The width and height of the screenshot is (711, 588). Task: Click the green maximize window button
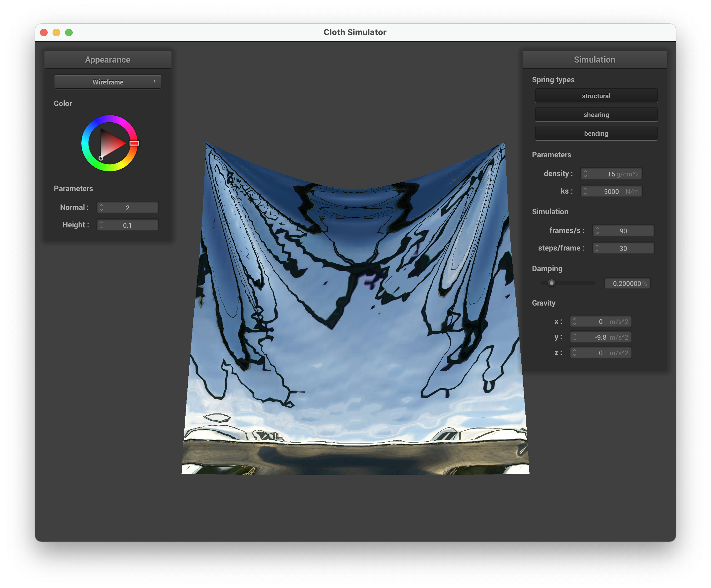coord(69,33)
